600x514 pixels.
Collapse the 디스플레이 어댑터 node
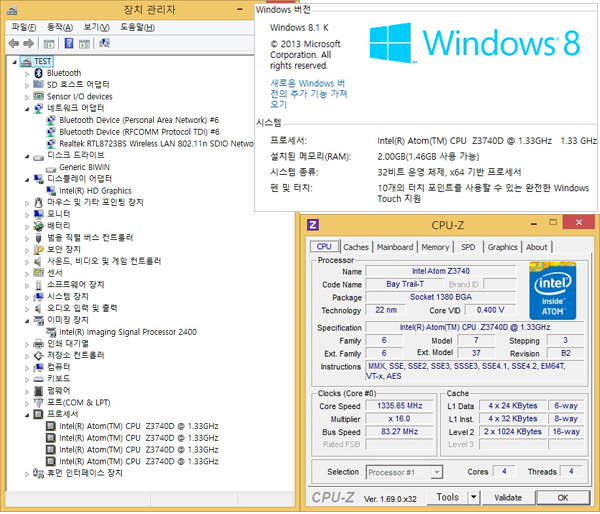pos(27,180)
